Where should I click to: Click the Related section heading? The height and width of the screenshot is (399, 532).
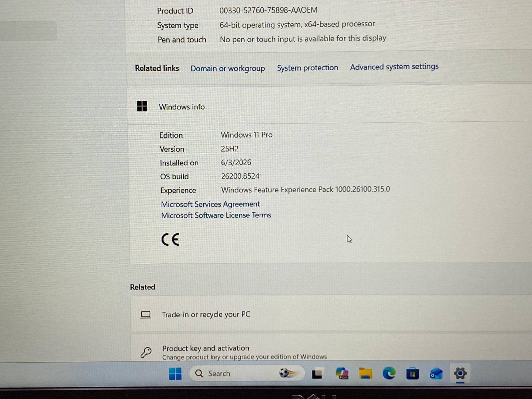[143, 287]
